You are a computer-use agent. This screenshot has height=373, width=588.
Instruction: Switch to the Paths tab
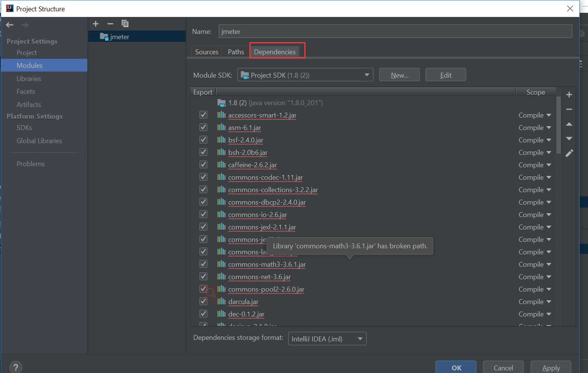236,52
